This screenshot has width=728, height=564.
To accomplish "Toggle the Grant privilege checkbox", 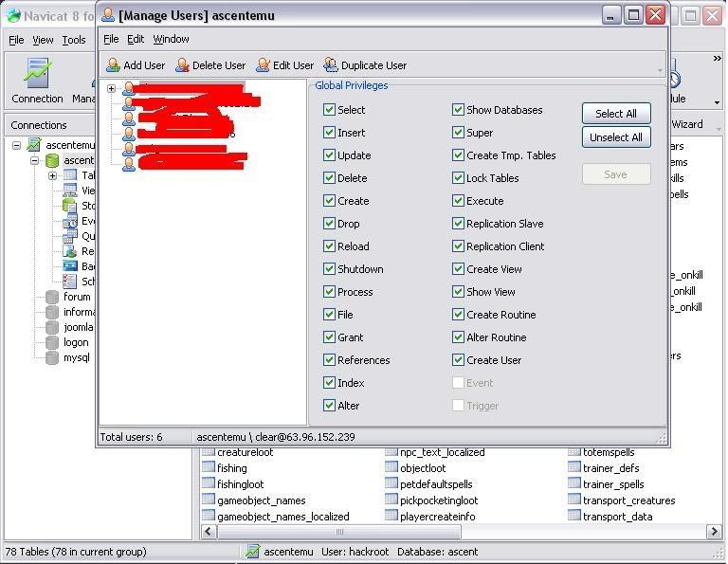I will click(329, 337).
